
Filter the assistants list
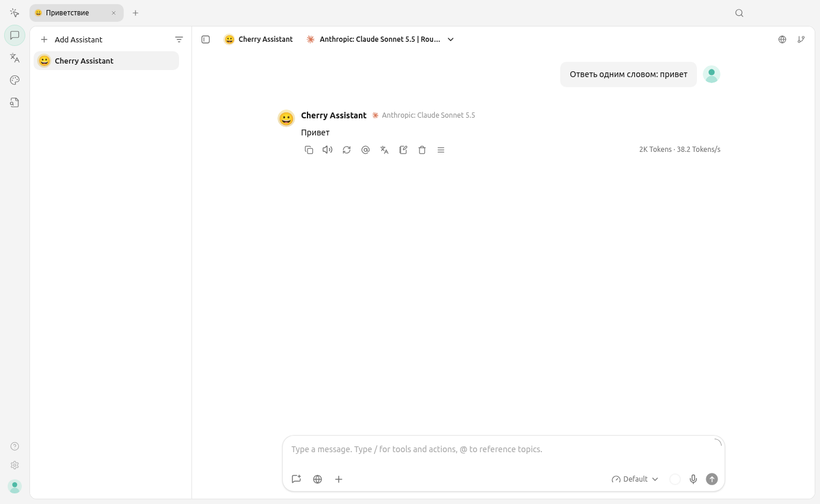coord(179,39)
